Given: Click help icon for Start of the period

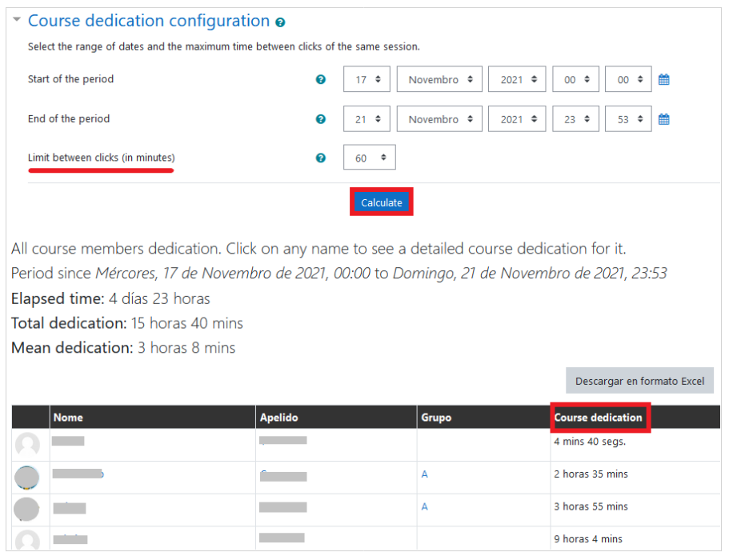Looking at the screenshot, I should pyautogui.click(x=321, y=80).
